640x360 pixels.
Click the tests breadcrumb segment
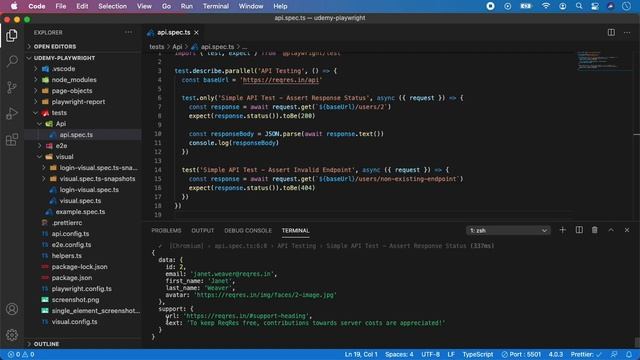[156, 47]
